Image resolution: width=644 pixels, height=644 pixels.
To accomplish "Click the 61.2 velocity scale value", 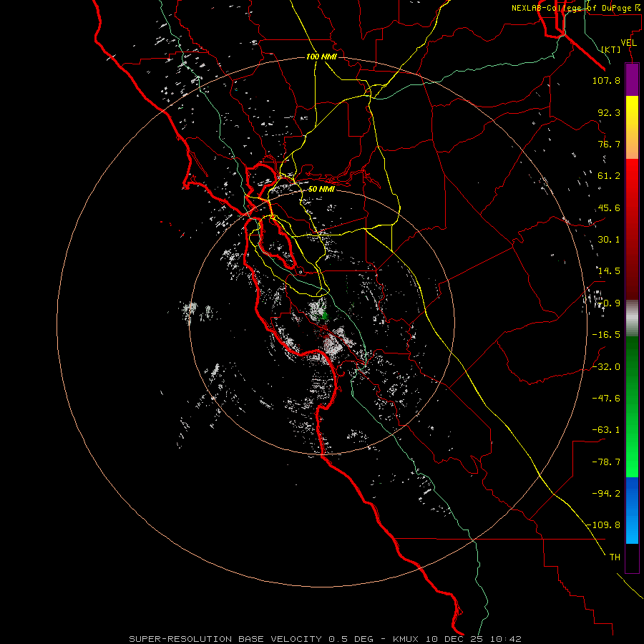I will tap(609, 176).
